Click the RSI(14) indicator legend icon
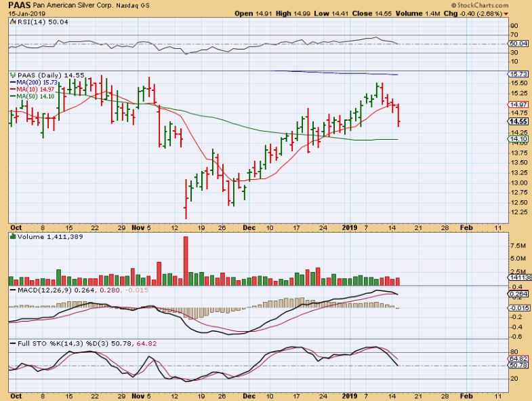The height and width of the screenshot is (401, 532). 13,22
